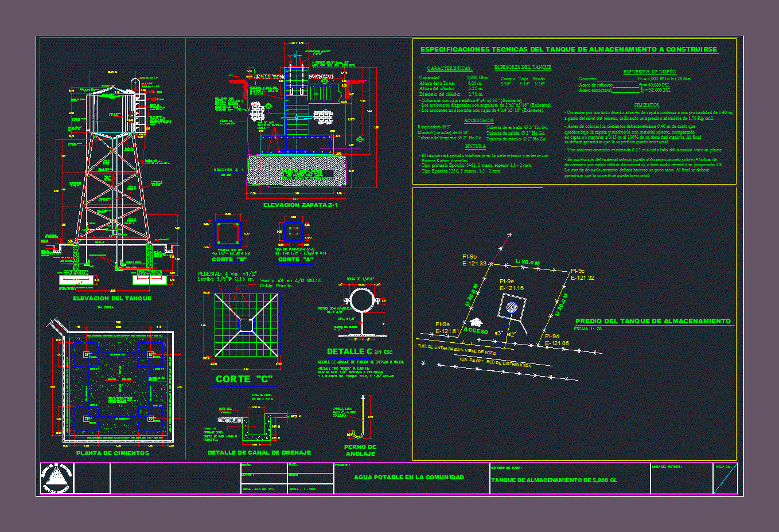Click the E-121.33 elevation value

pos(474,264)
